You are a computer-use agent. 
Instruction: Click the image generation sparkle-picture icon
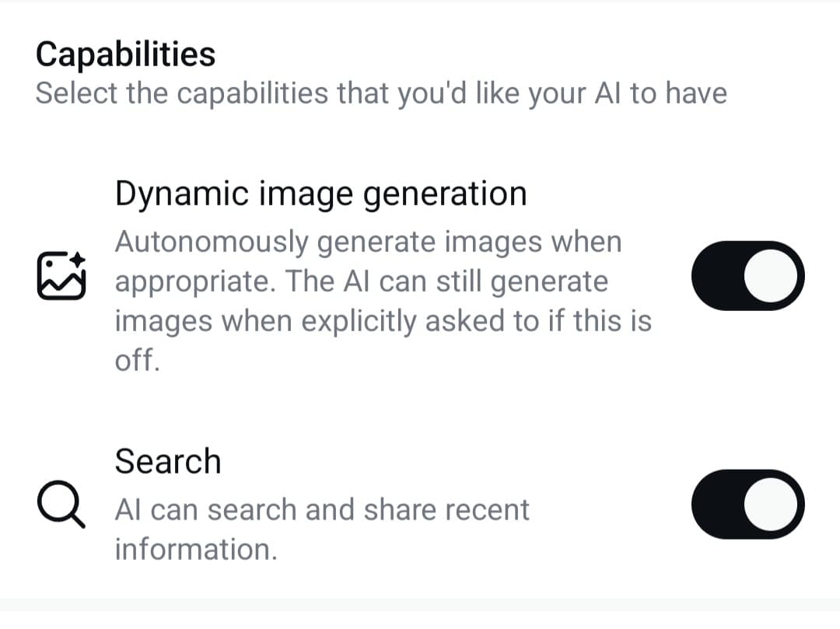pos(61,275)
